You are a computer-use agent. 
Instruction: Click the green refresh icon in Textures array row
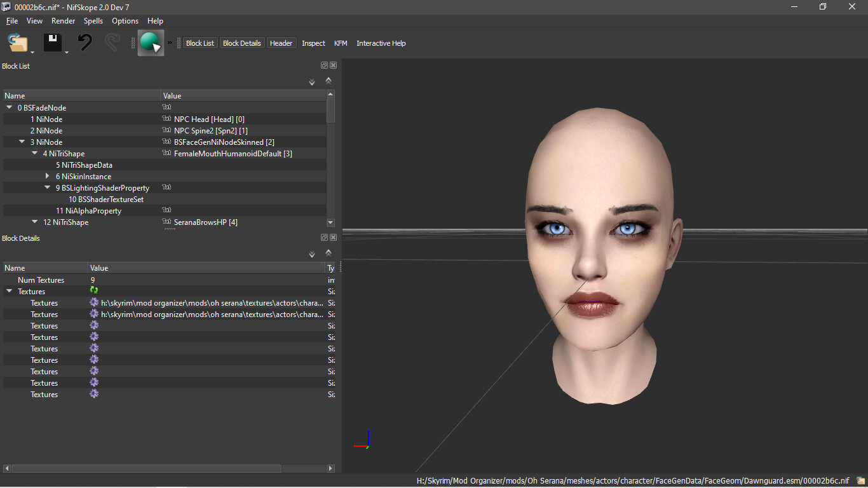94,291
